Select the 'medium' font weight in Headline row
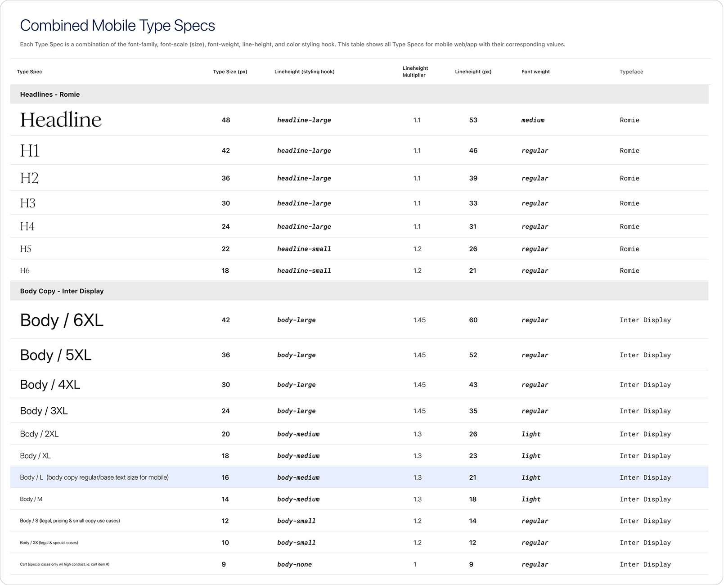The height and width of the screenshot is (585, 728). pos(533,121)
